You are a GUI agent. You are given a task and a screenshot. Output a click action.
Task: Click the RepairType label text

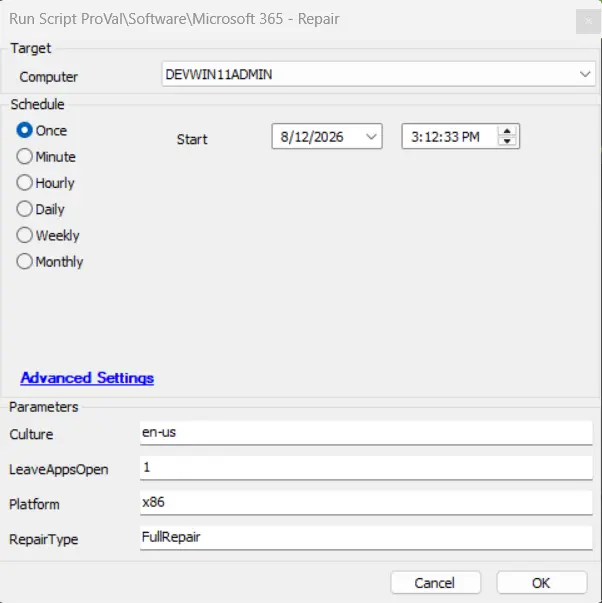44,540
